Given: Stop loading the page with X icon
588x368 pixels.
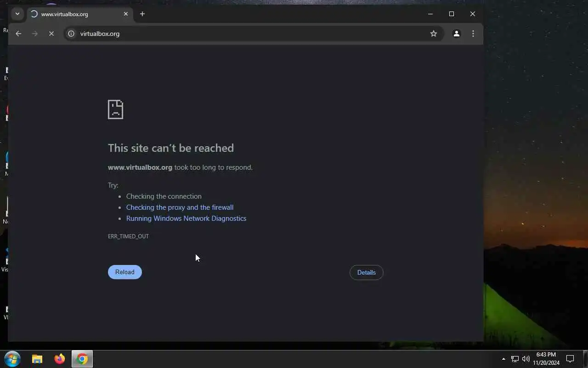Looking at the screenshot, I should pyautogui.click(x=51, y=34).
